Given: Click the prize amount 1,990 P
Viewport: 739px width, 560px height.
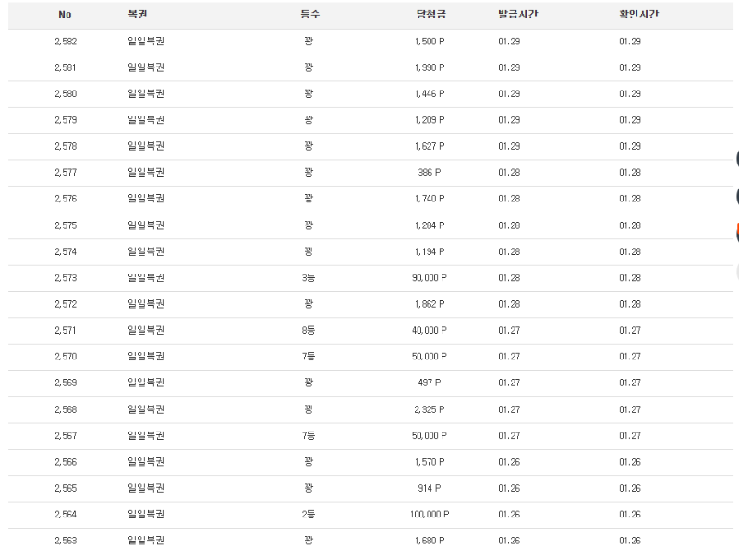Looking at the screenshot, I should (430, 67).
